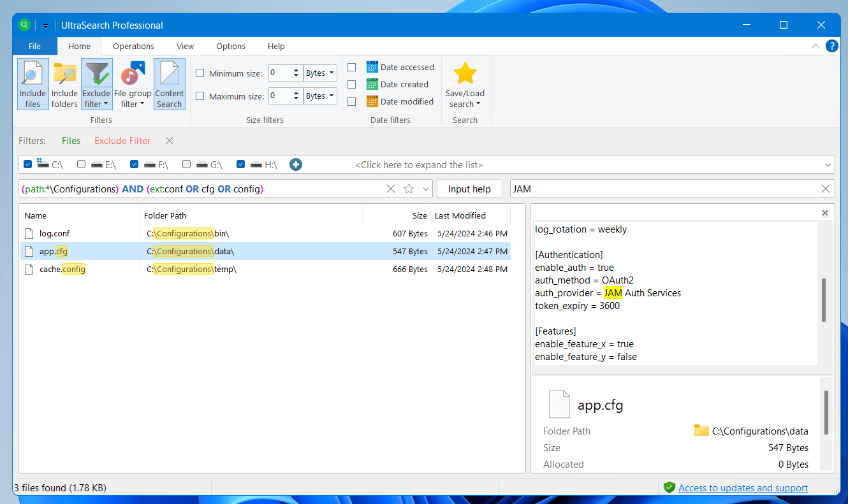
Task: Switch to the Operations tab
Action: (x=133, y=46)
